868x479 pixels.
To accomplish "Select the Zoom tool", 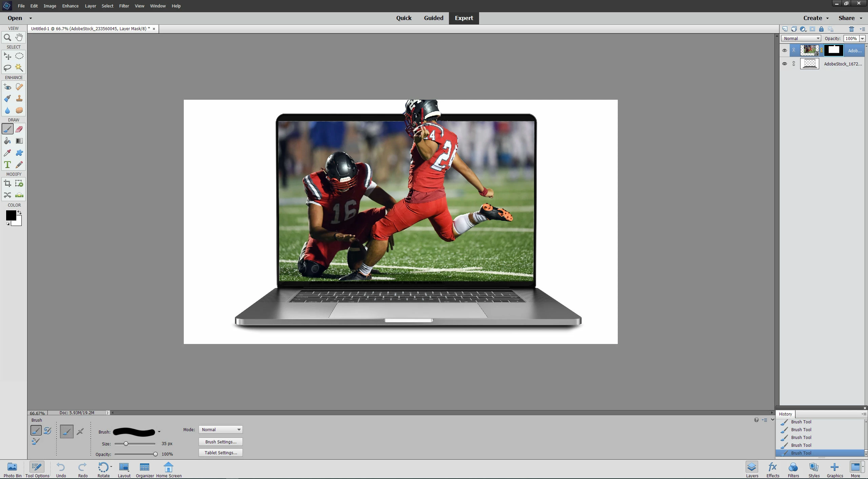I will pos(7,37).
